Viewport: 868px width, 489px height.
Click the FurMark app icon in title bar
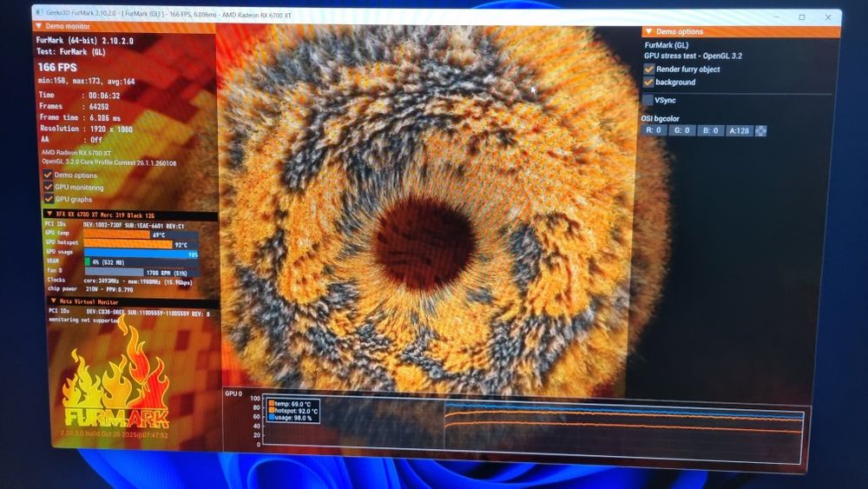(x=39, y=12)
